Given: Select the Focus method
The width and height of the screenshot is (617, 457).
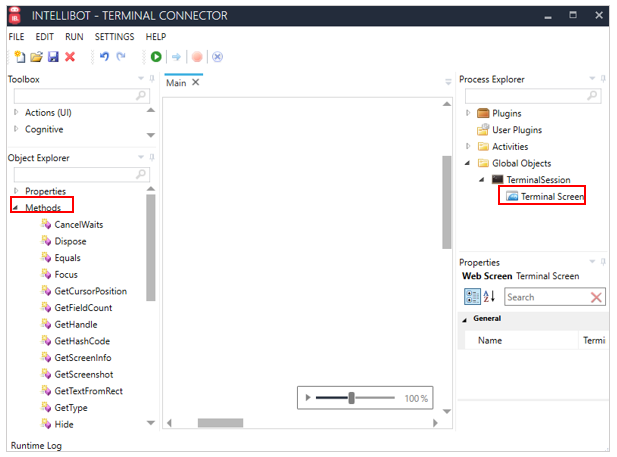Looking at the screenshot, I should pyautogui.click(x=66, y=274).
